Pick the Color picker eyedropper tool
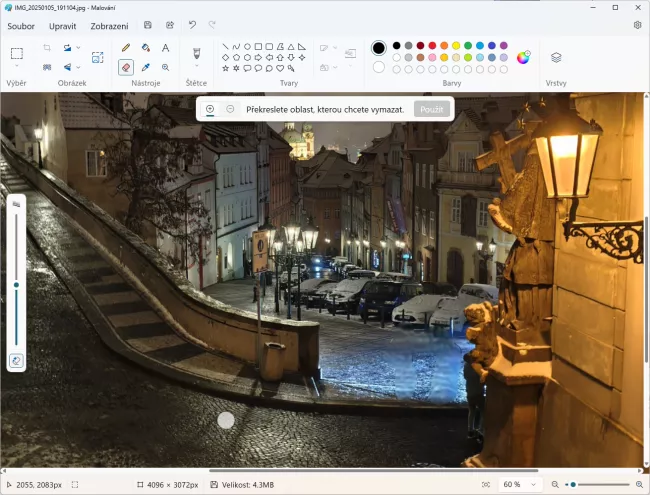 (x=146, y=67)
